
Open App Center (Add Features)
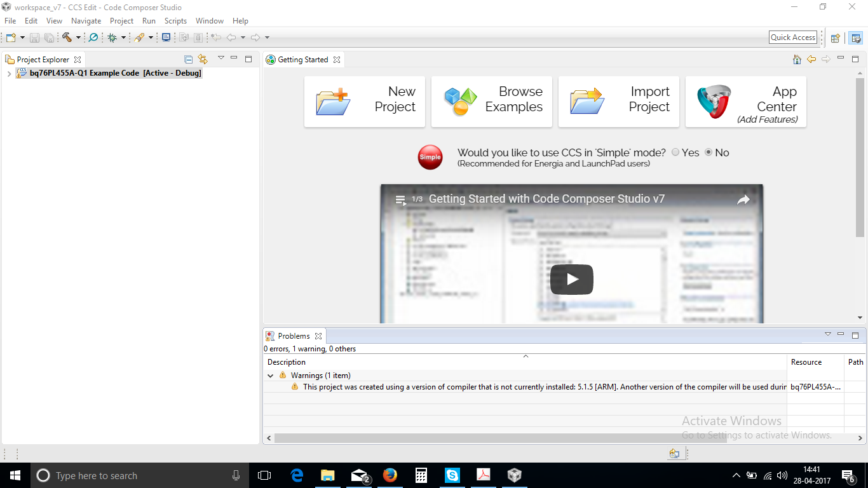pyautogui.click(x=746, y=102)
